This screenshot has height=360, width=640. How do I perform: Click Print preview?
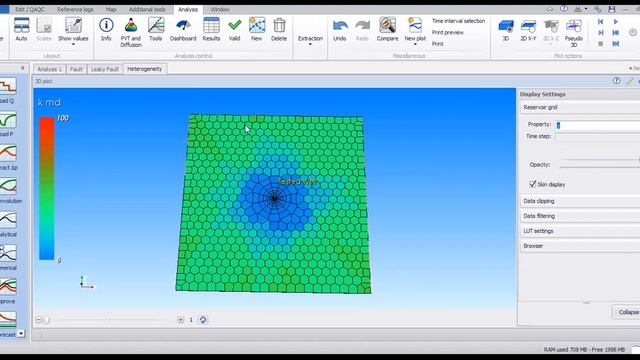[x=448, y=32]
